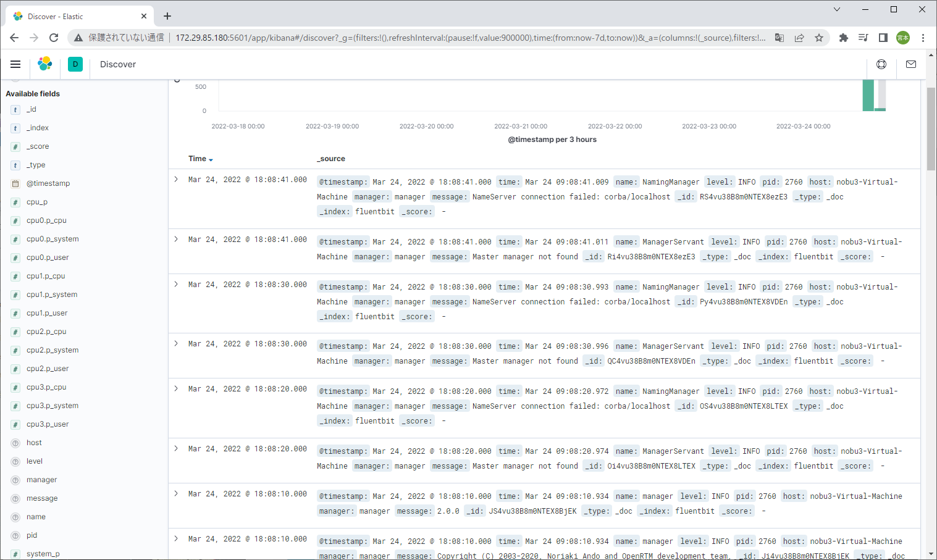Open the tab search chevron in title bar

[837, 9]
